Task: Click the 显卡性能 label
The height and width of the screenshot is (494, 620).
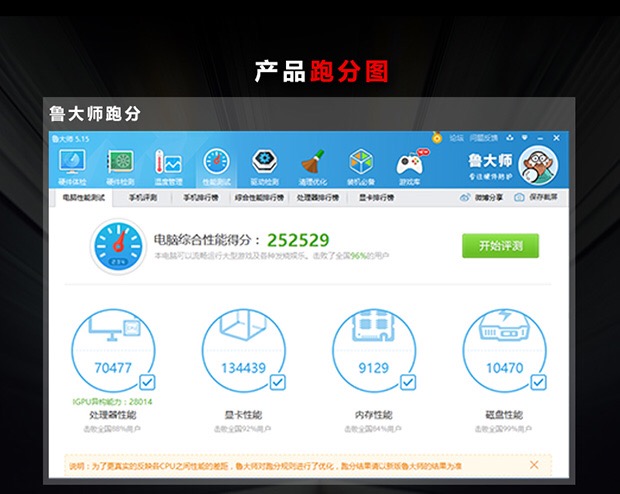Action: 243,415
